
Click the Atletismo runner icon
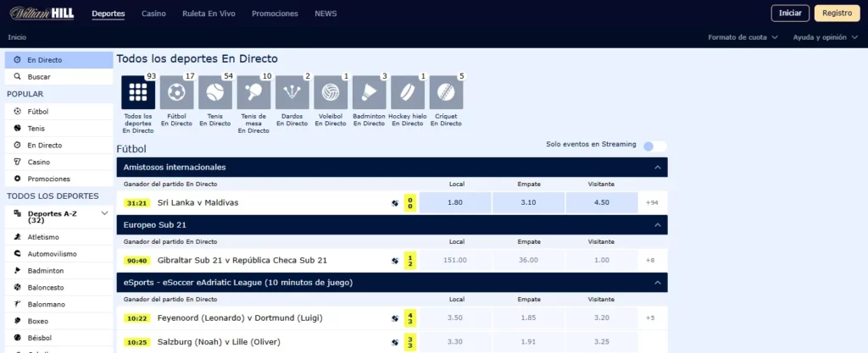(x=17, y=237)
